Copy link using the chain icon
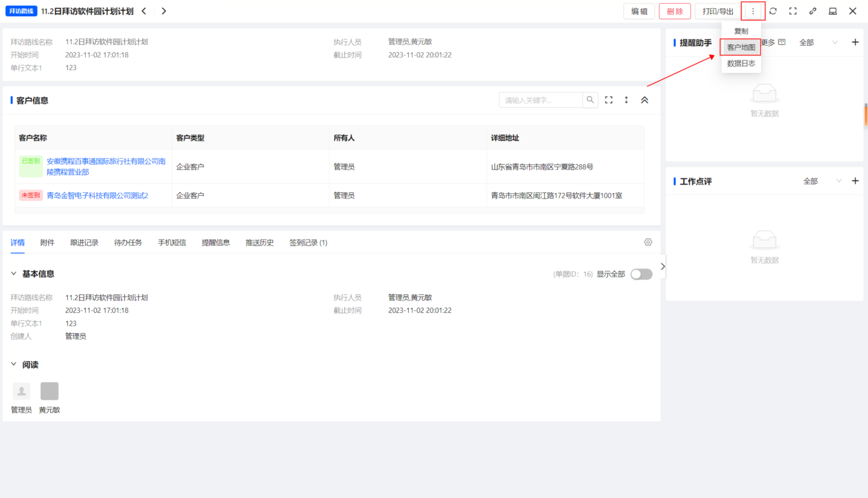868x498 pixels. pos(813,11)
